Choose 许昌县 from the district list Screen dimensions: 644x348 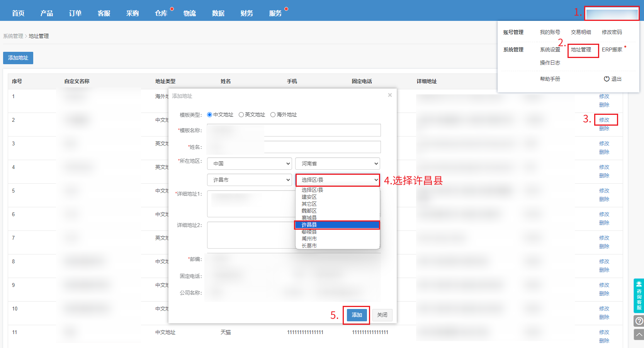(337, 225)
